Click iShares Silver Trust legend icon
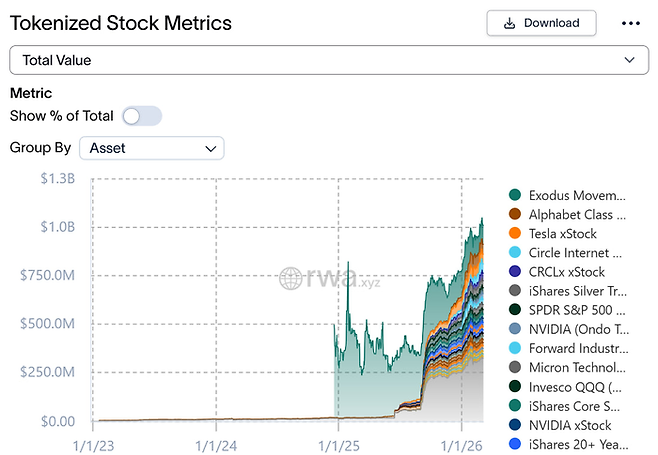Screen dimensions: 658x455 (515, 291)
